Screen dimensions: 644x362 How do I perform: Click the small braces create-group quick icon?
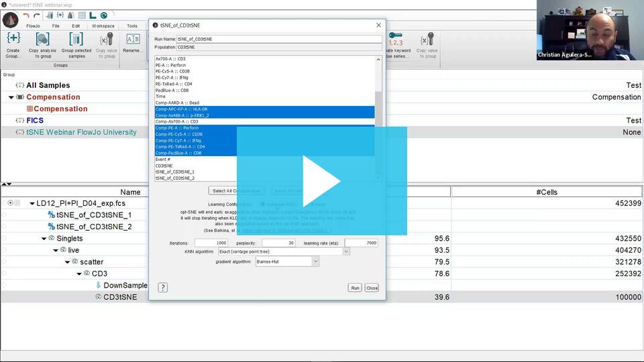(x=60, y=15)
